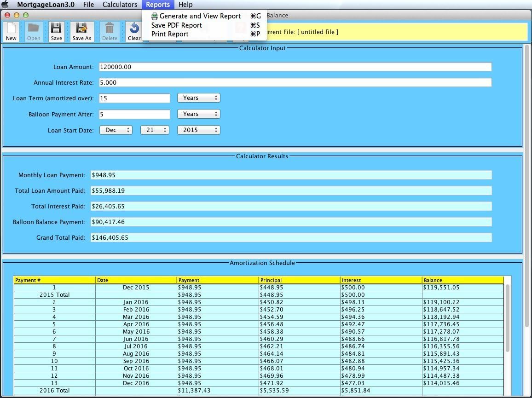The height and width of the screenshot is (398, 532).
Task: Click the Annual Interest Rate field
Action: [295, 83]
